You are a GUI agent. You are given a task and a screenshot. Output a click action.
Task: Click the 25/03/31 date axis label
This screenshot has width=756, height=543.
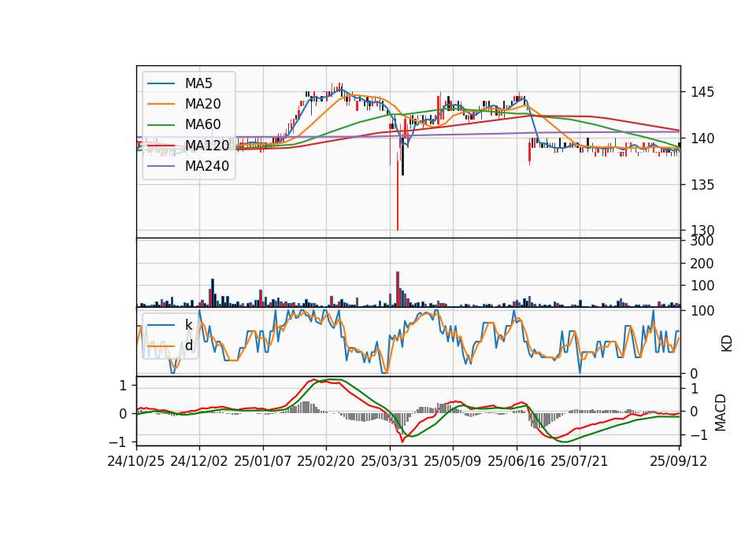click(390, 461)
